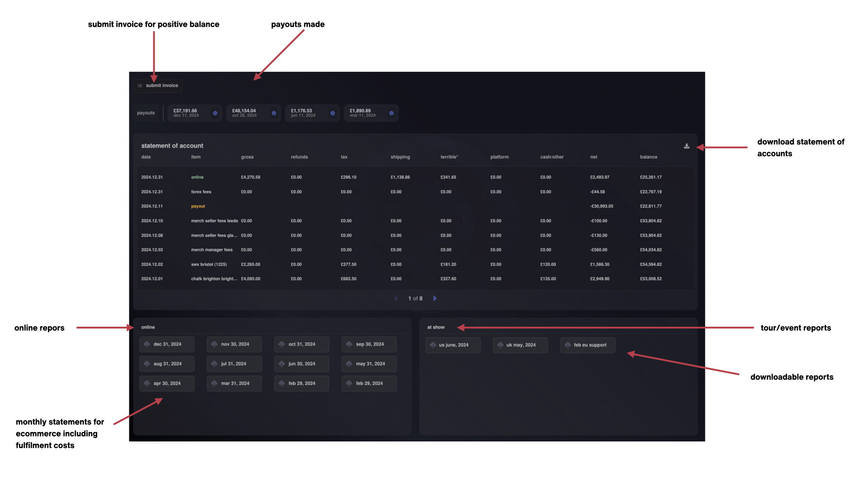
Task: Select the chalk brighton item
Action: [x=214, y=279]
